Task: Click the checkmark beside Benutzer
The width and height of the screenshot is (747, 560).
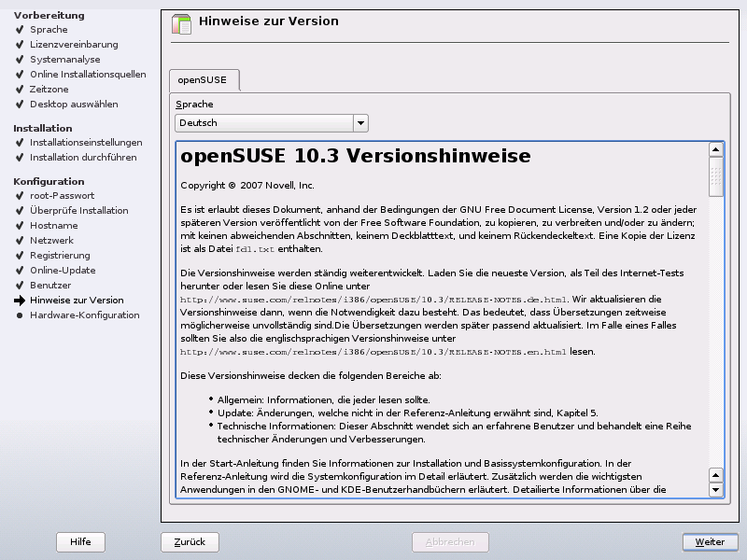Action: coord(20,286)
